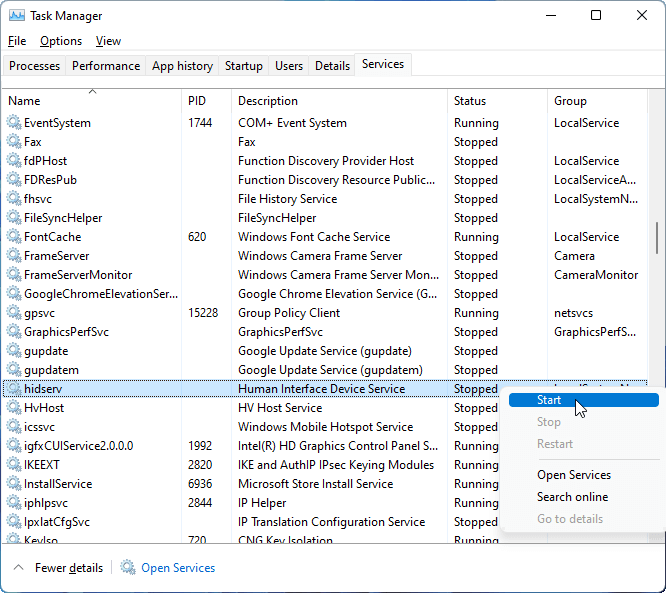Switch to the Performance tab
The image size is (666, 593).
pos(106,66)
